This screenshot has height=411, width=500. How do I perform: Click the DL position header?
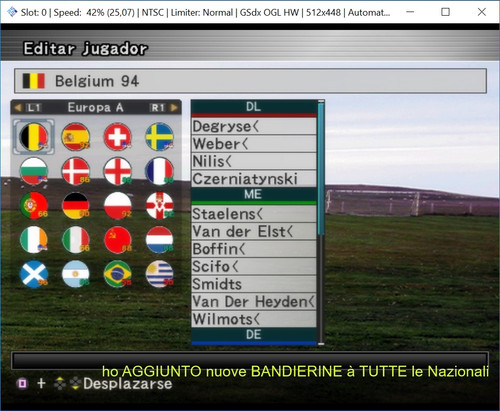click(x=254, y=108)
